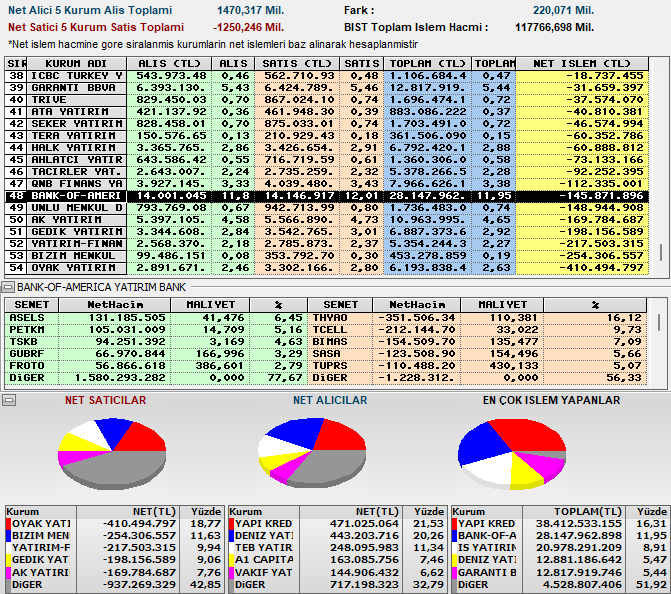Screen dimensions: 671x594
Task: Select the TACIRLER YAT. row
Action: click(327, 172)
